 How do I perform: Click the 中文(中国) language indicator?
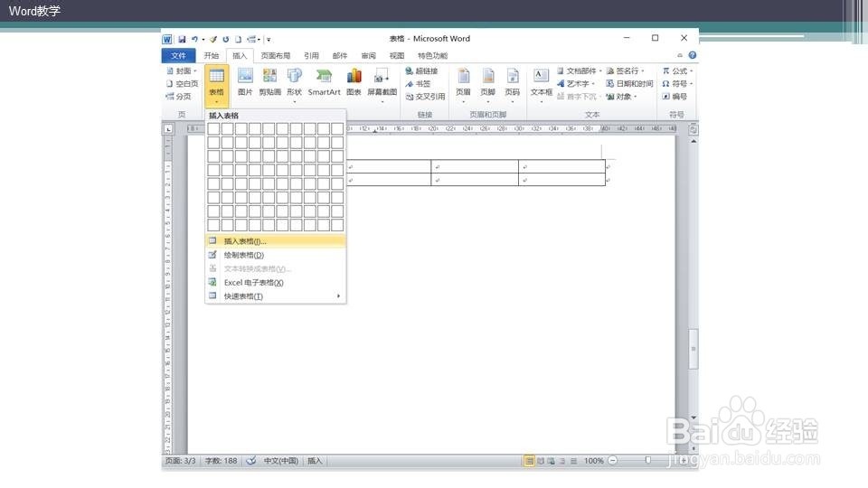click(x=280, y=460)
